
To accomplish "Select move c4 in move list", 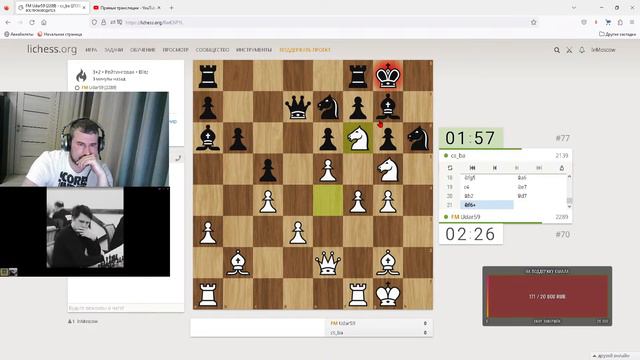I will [467, 187].
